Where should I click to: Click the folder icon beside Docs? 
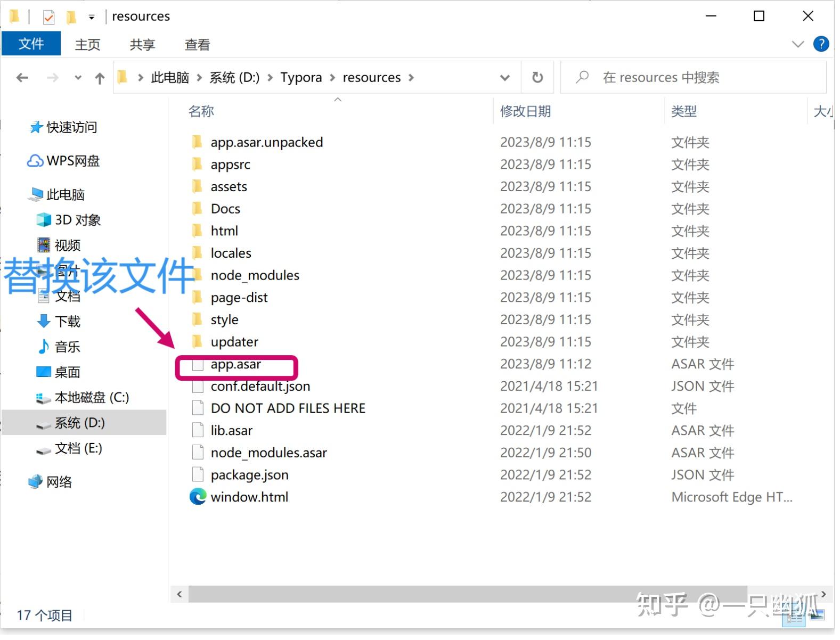pyautogui.click(x=197, y=208)
